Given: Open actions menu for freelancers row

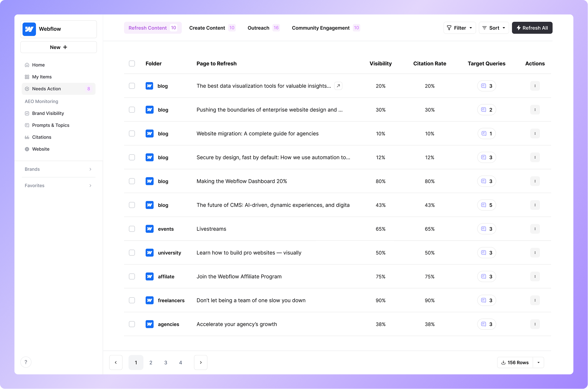Looking at the screenshot, I should tap(535, 300).
